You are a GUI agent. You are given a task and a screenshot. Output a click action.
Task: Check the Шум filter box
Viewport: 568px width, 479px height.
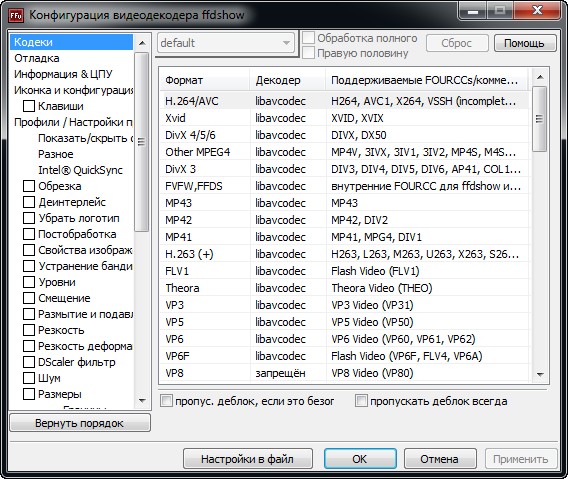point(29,378)
